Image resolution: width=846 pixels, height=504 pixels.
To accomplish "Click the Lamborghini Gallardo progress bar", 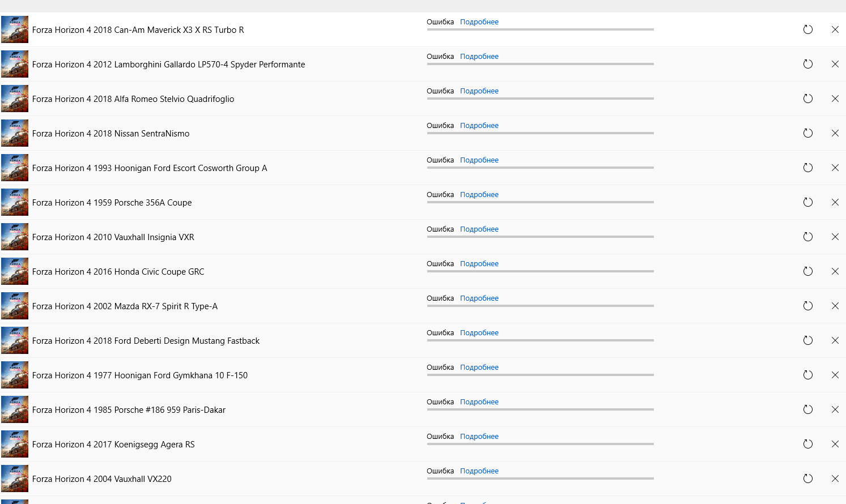I will (x=541, y=64).
